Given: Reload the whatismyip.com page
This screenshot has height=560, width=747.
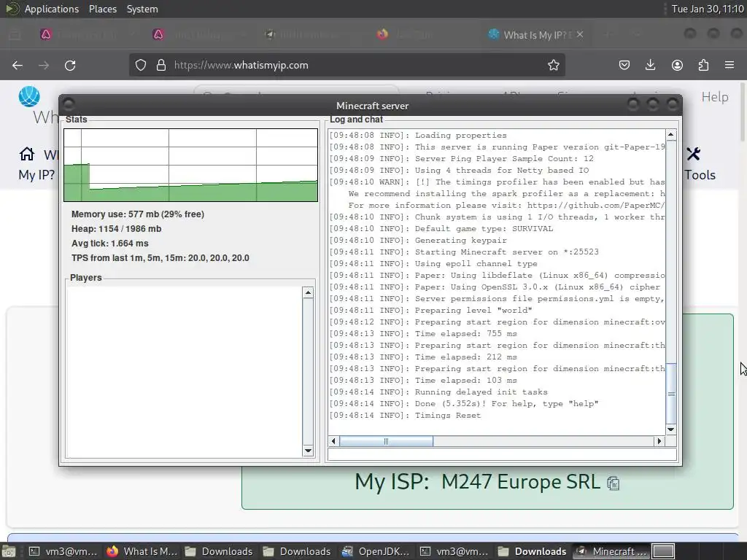Looking at the screenshot, I should point(70,65).
